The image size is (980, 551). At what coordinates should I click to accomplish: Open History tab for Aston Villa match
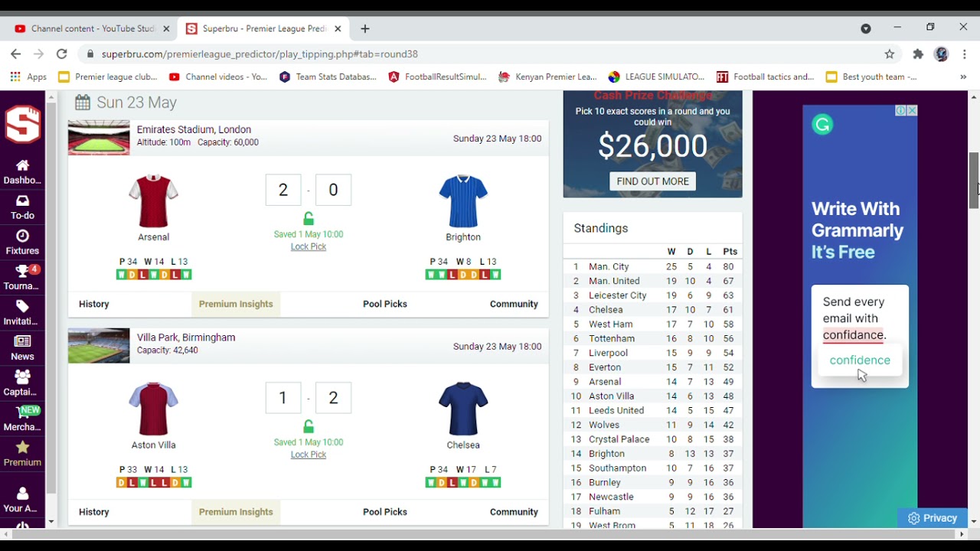tap(94, 512)
